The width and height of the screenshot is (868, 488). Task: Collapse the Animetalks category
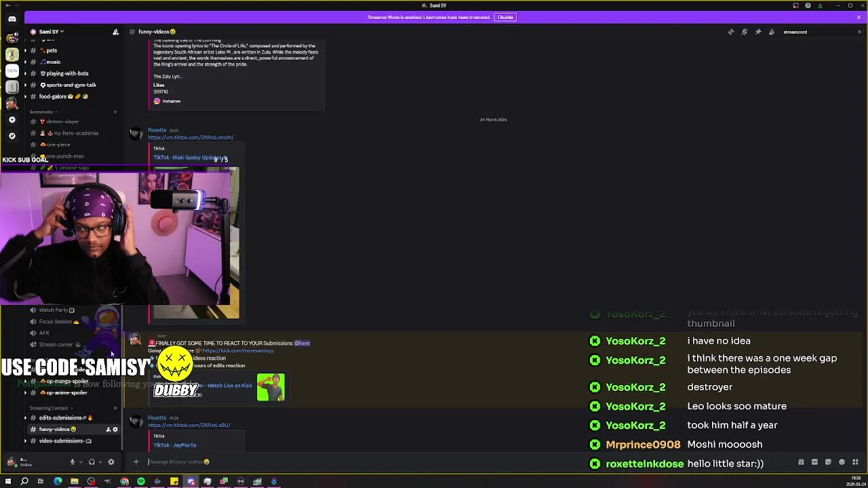tap(43, 112)
